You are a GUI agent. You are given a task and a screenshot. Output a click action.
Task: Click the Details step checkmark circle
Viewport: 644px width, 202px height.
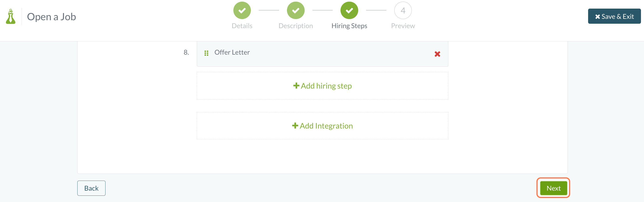(x=242, y=10)
